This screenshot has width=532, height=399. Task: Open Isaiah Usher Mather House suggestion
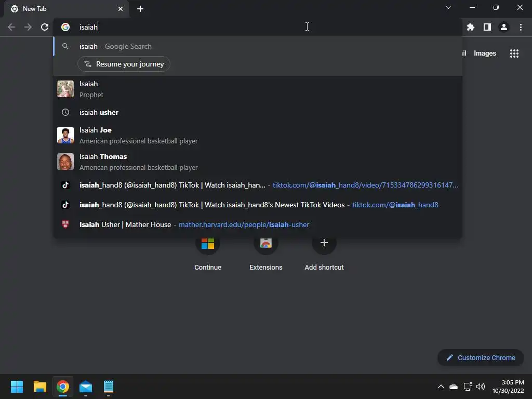click(x=258, y=224)
